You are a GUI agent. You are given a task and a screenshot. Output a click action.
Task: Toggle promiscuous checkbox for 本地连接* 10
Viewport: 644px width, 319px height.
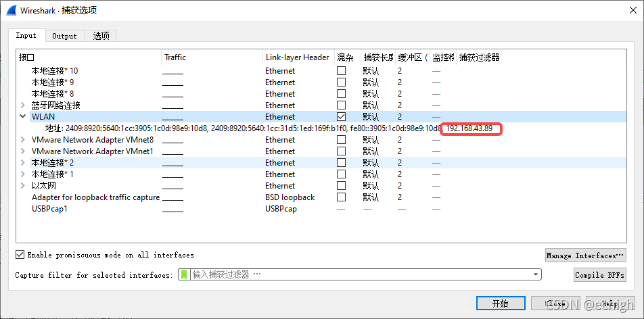341,70
